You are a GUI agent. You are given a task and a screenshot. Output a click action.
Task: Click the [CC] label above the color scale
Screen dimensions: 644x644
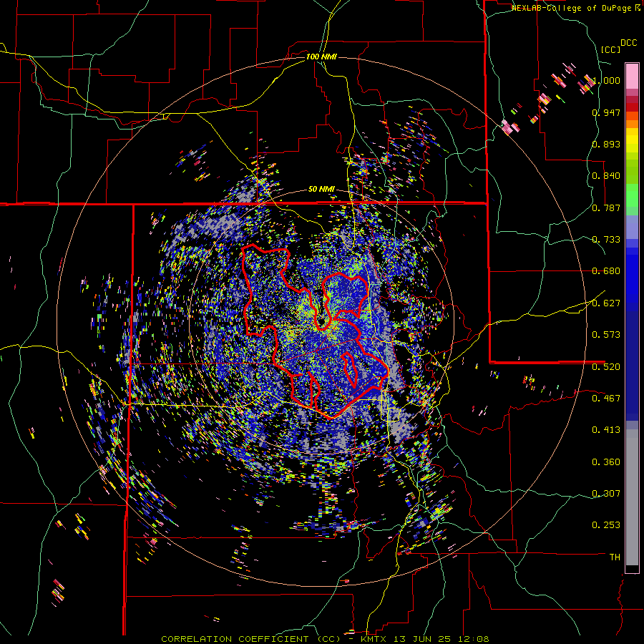pyautogui.click(x=610, y=49)
